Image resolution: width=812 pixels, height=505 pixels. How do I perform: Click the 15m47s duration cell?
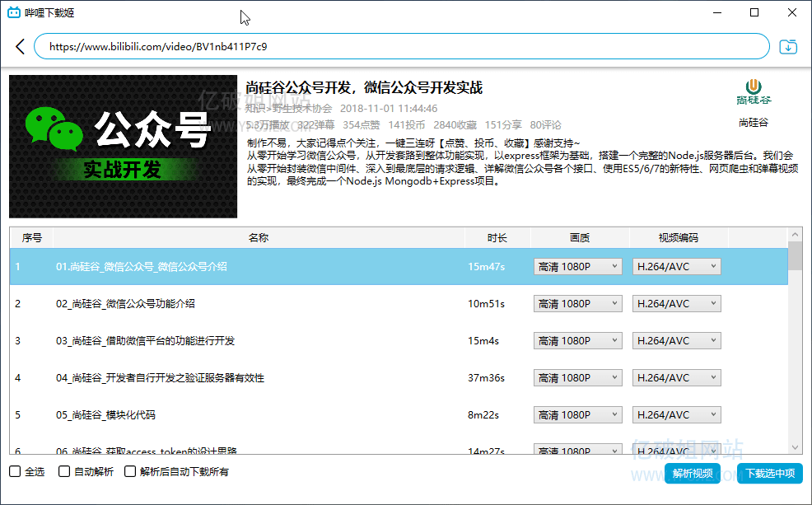click(x=486, y=267)
